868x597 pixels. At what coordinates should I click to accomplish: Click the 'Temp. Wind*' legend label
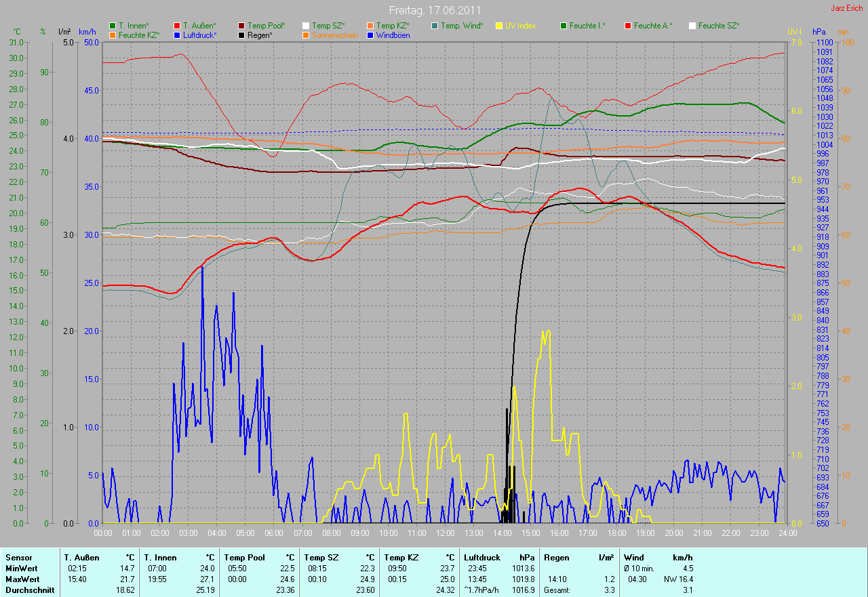pyautogui.click(x=462, y=26)
